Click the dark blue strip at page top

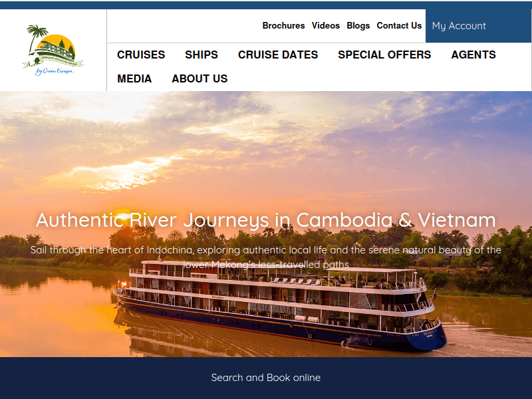(266, 5)
